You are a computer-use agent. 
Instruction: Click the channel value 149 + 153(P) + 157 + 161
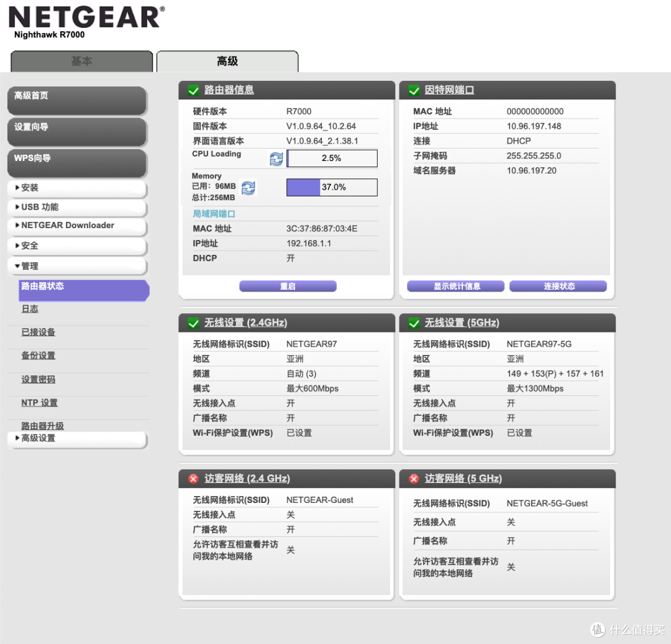pos(555,374)
